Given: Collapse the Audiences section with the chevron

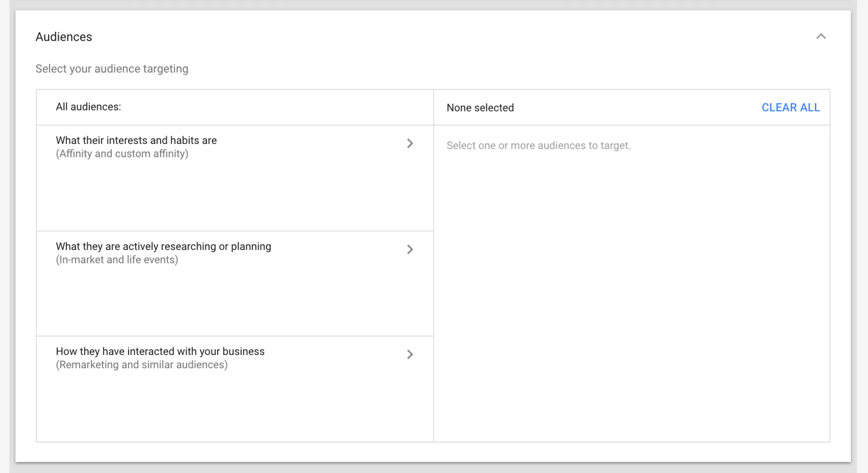Looking at the screenshot, I should click(x=821, y=36).
